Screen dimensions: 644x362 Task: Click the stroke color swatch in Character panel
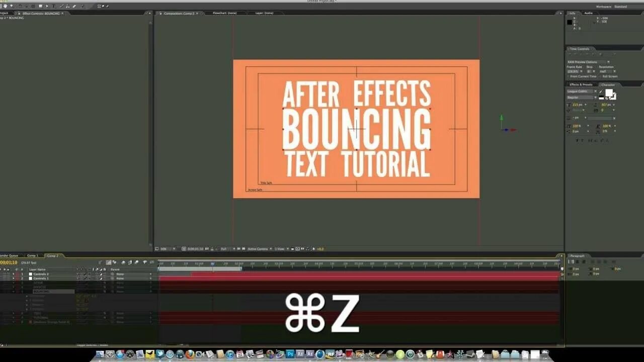(614, 96)
